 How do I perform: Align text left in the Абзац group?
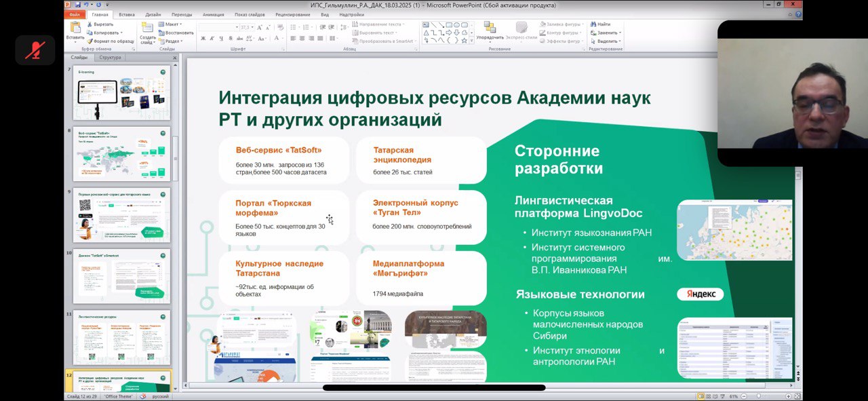[293, 38]
